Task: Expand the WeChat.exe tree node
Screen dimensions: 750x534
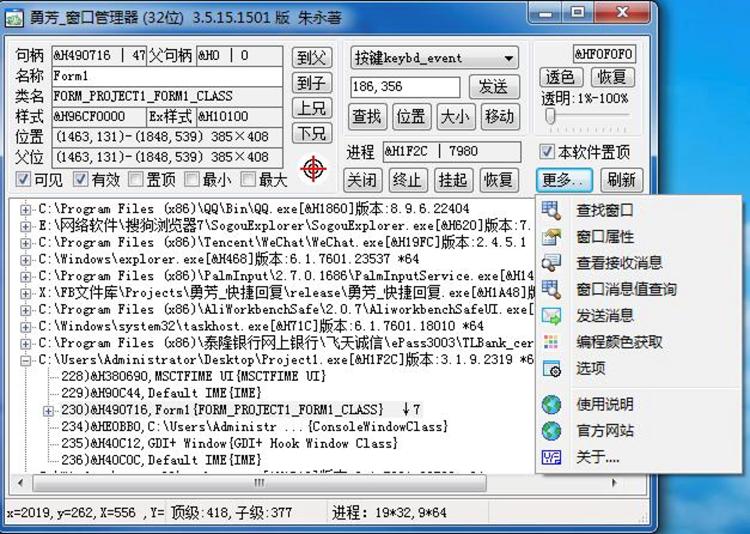Action: pyautogui.click(x=25, y=243)
